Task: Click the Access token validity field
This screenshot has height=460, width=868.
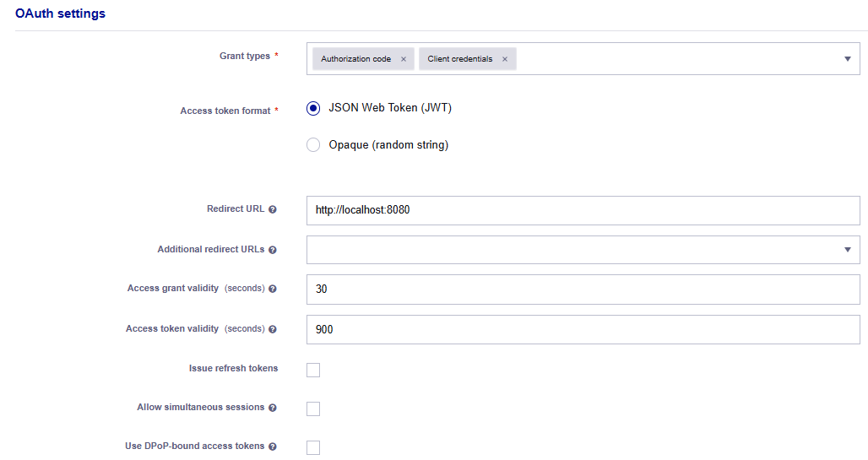Action: click(x=583, y=329)
